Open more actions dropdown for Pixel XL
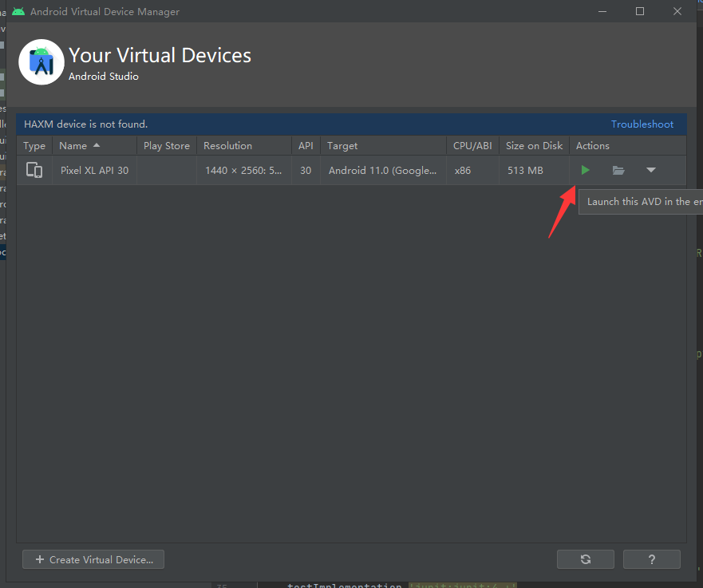Image resolution: width=703 pixels, height=588 pixels. point(651,170)
